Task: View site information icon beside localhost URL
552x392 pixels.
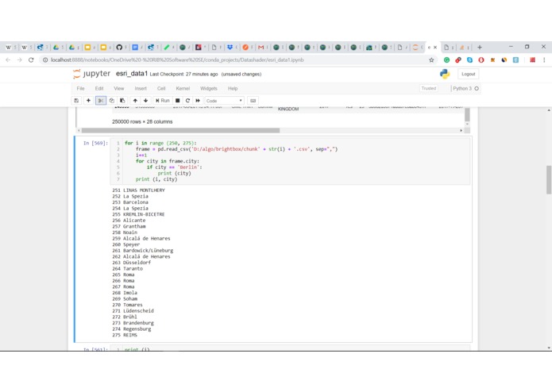Action: [x=45, y=60]
